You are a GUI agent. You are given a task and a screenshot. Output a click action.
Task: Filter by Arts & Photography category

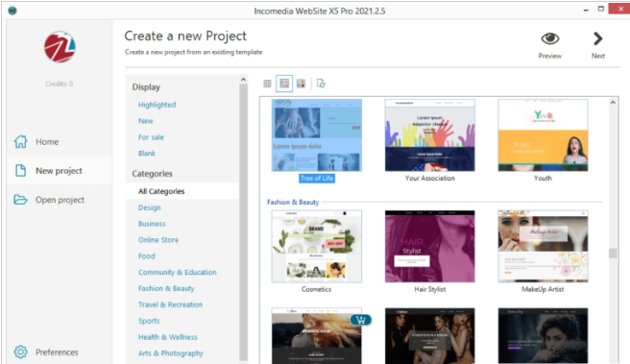coord(171,353)
